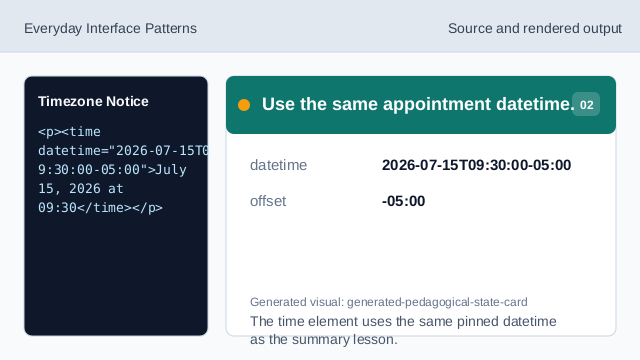Click value '2026-07-15T09:30:00-05:00'
This screenshot has width=640, height=360.
point(476,165)
